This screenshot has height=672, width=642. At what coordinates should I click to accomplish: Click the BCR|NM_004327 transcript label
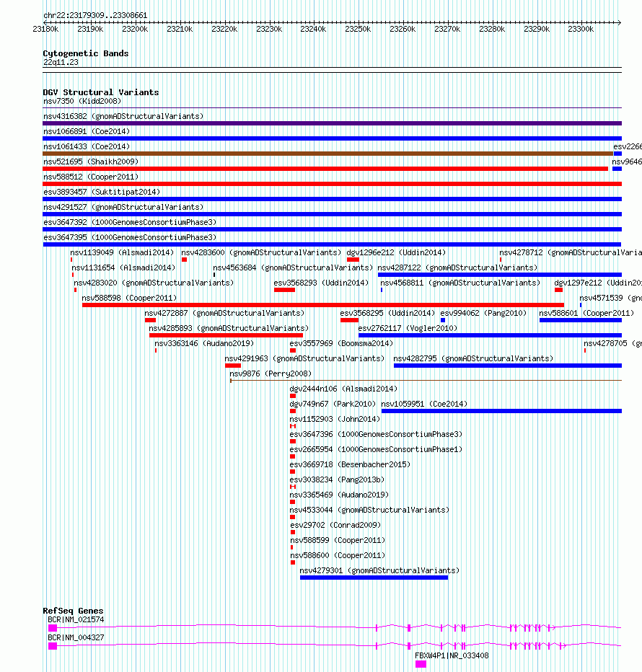[x=76, y=637]
